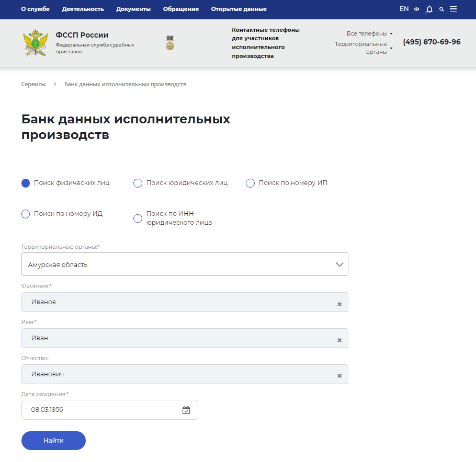476x462 pixels.
Task: Select Поиск юридических лиц radio option
Action: [x=138, y=183]
